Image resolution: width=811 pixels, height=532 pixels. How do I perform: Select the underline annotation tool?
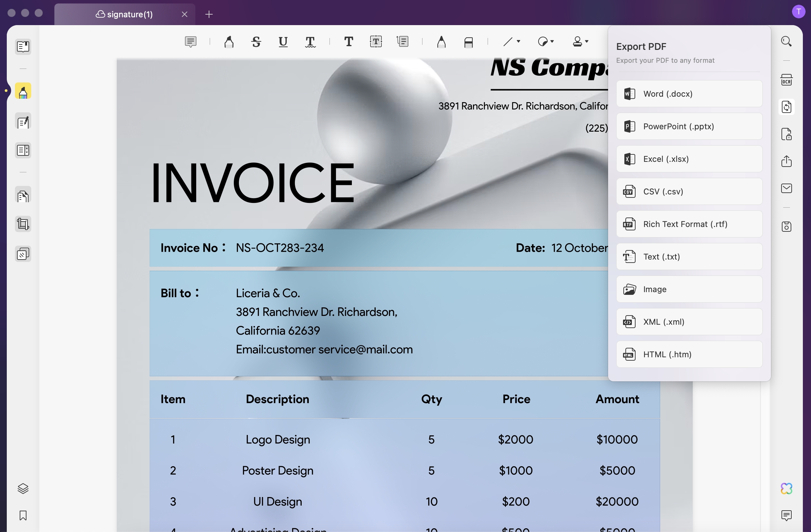tap(283, 42)
